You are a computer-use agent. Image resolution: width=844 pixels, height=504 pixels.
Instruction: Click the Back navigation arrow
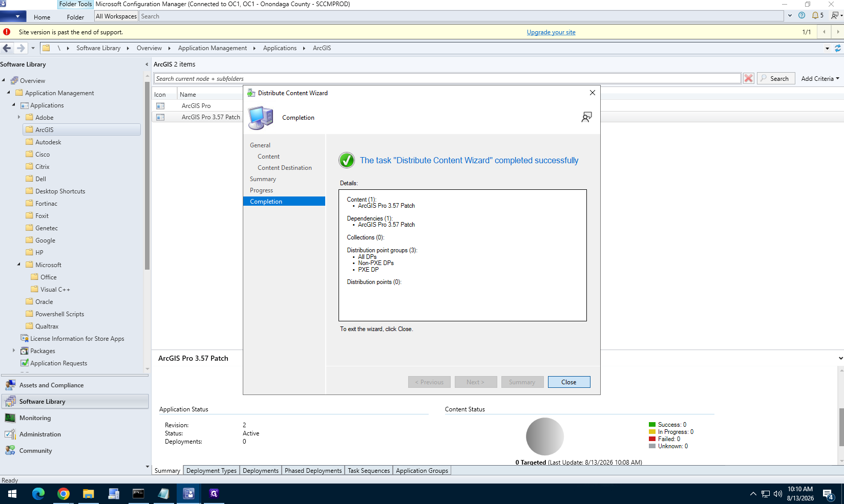7,48
